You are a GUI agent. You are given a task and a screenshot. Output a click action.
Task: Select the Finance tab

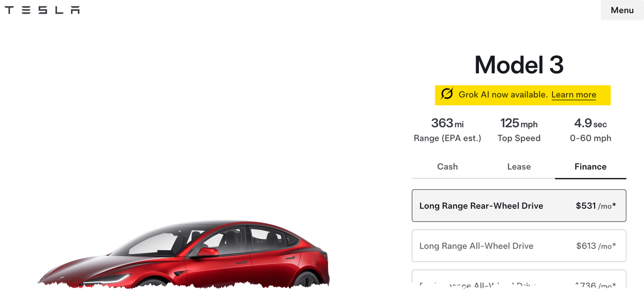(591, 167)
